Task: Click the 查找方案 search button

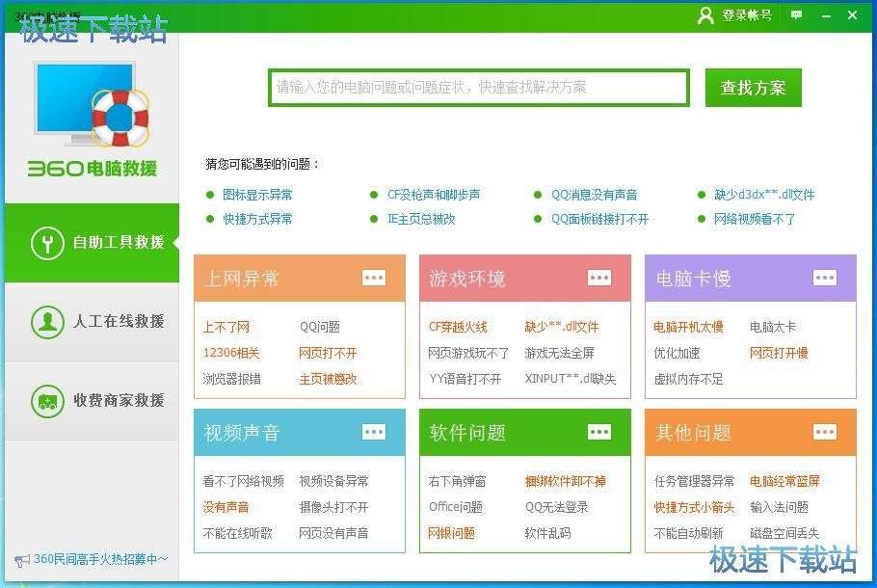Action: click(754, 88)
